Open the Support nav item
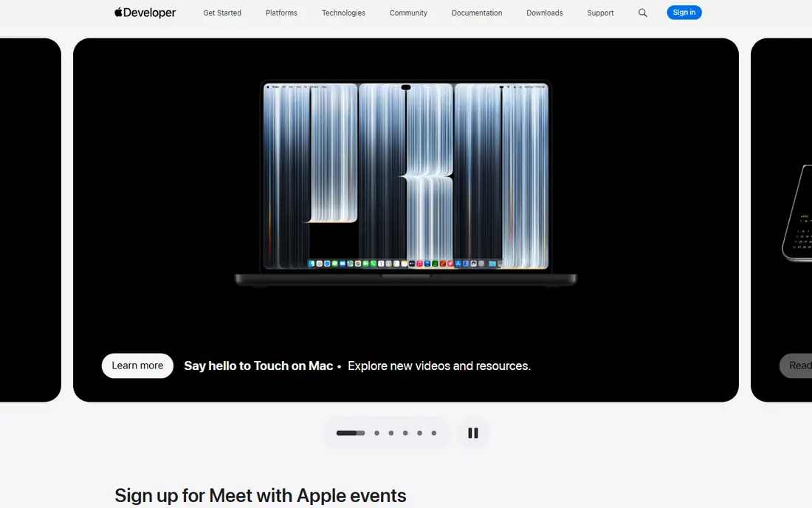The height and width of the screenshot is (508, 812). click(x=600, y=13)
